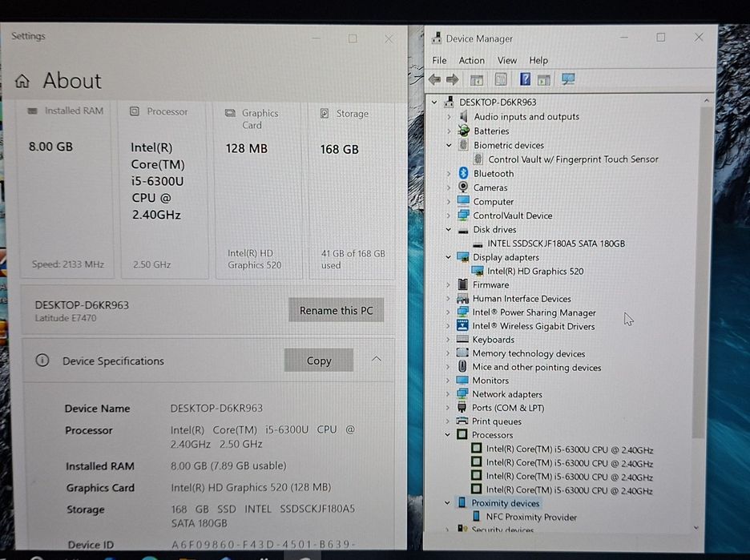Click Scan for hardware changes monitor icon

click(568, 79)
